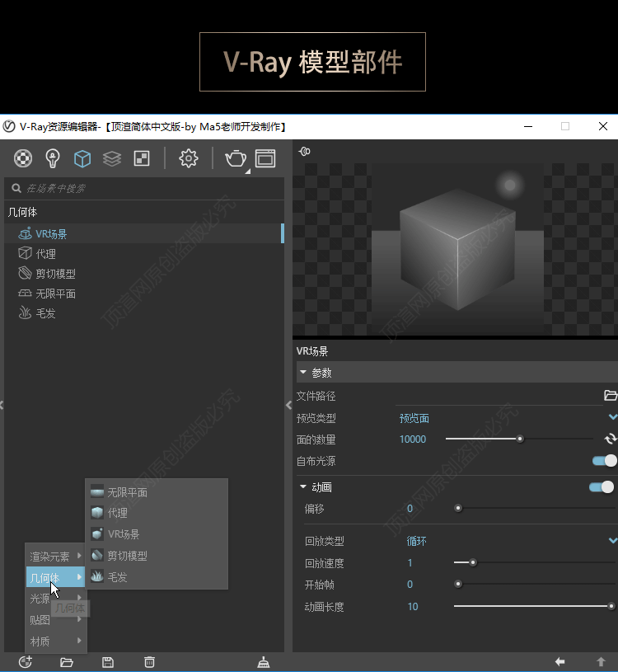Start render with the teapot icon
Screen dimensions: 618x672
[235, 158]
